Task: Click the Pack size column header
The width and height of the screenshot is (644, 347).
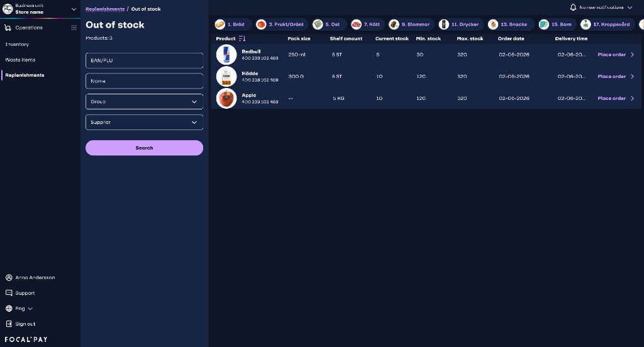Action: pos(299,38)
